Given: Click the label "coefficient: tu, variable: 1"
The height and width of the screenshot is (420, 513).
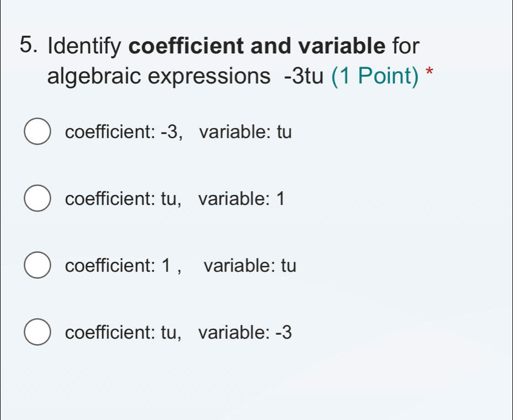Looking at the screenshot, I should click(175, 198).
